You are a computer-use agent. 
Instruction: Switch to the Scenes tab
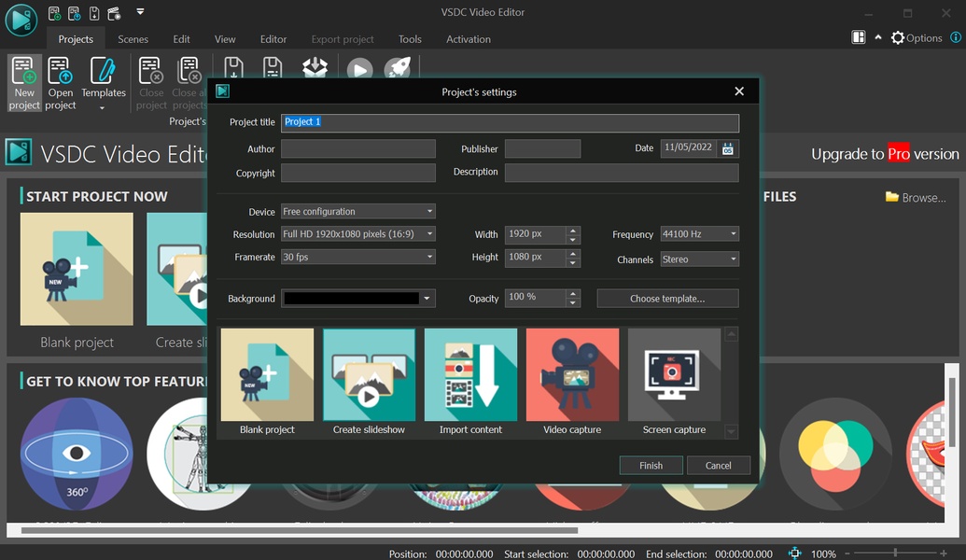(x=133, y=39)
